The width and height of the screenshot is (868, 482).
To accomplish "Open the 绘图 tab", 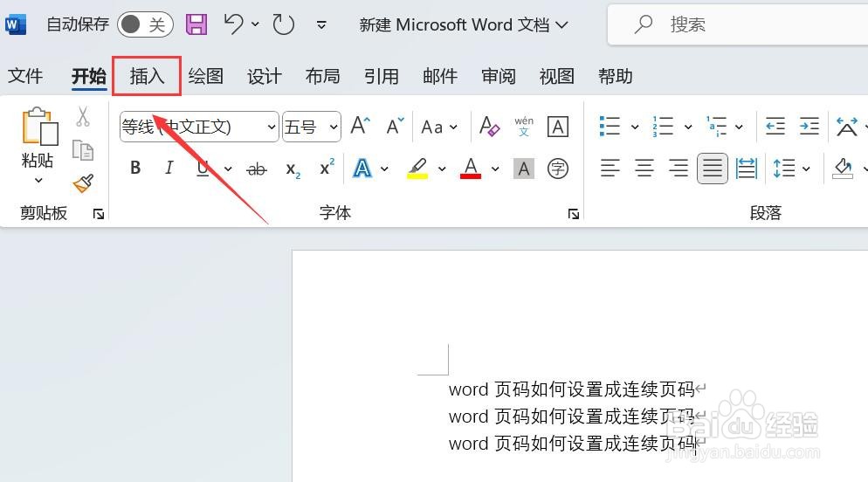I will (205, 76).
